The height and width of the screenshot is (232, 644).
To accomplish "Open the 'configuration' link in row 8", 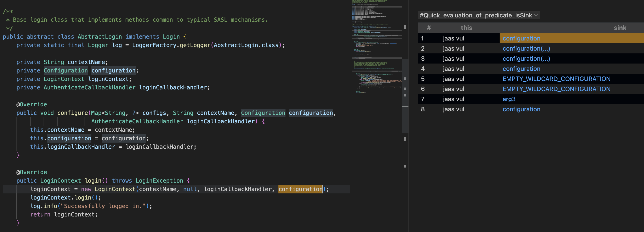I will coord(521,109).
